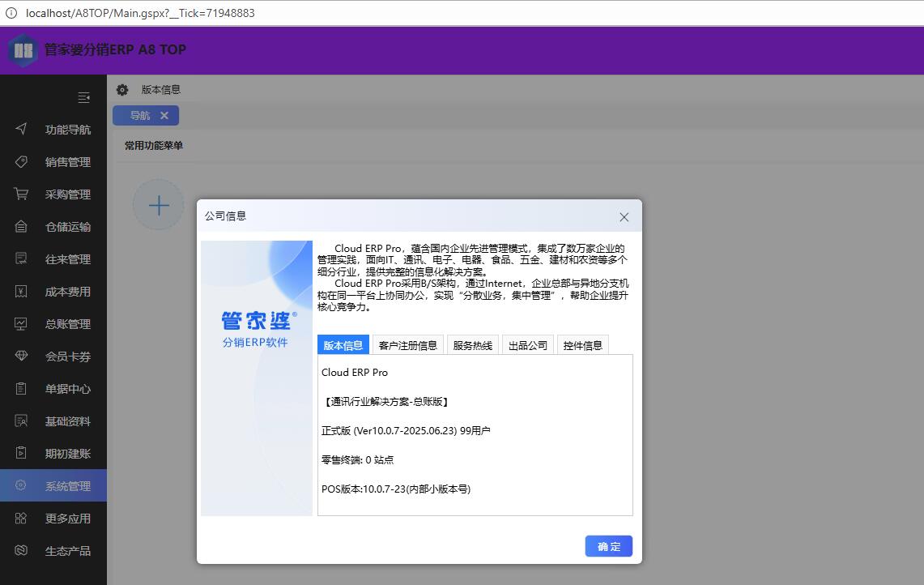Click the gear icon beside 版本信息
This screenshot has width=924, height=585.
(x=122, y=90)
